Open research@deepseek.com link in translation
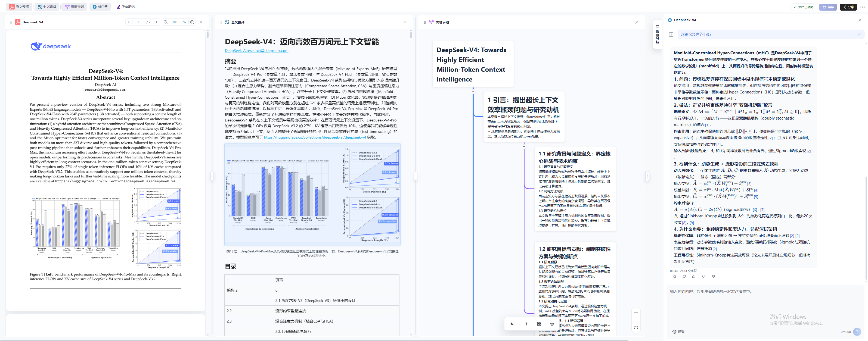The image size is (868, 341). click(x=256, y=51)
